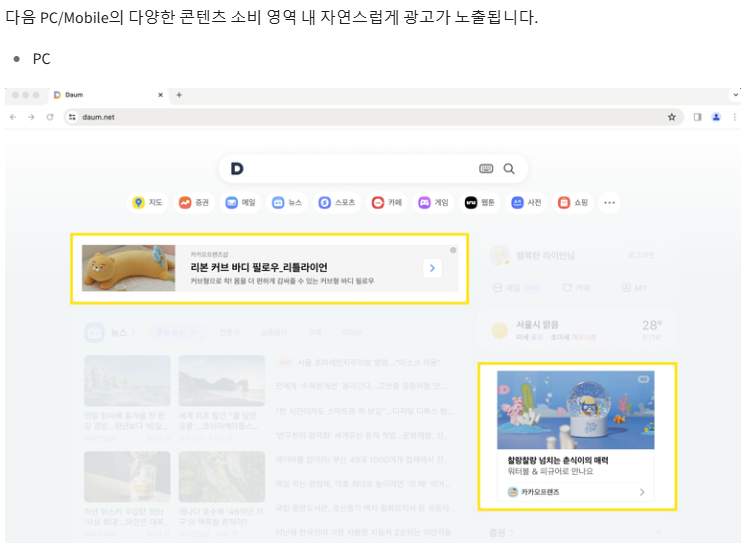The height and width of the screenshot is (547, 746).
Task: Open the 웹툰 webtoon shortcut
Action: (x=480, y=203)
